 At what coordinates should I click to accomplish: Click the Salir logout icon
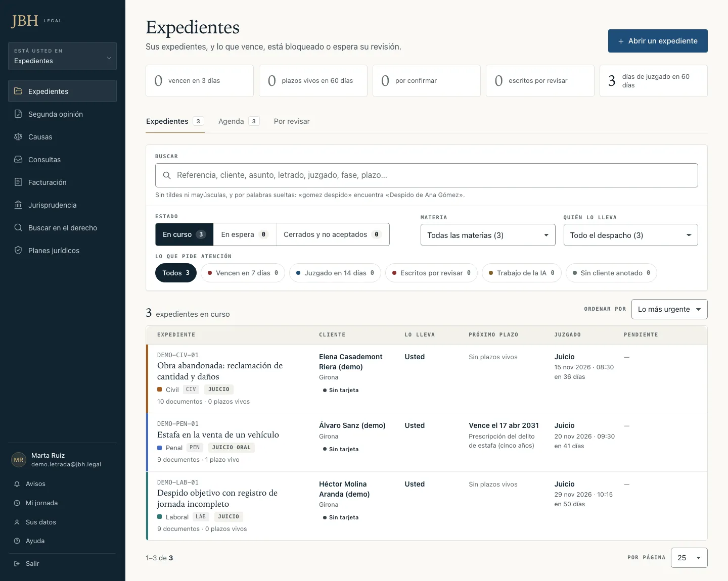17,564
